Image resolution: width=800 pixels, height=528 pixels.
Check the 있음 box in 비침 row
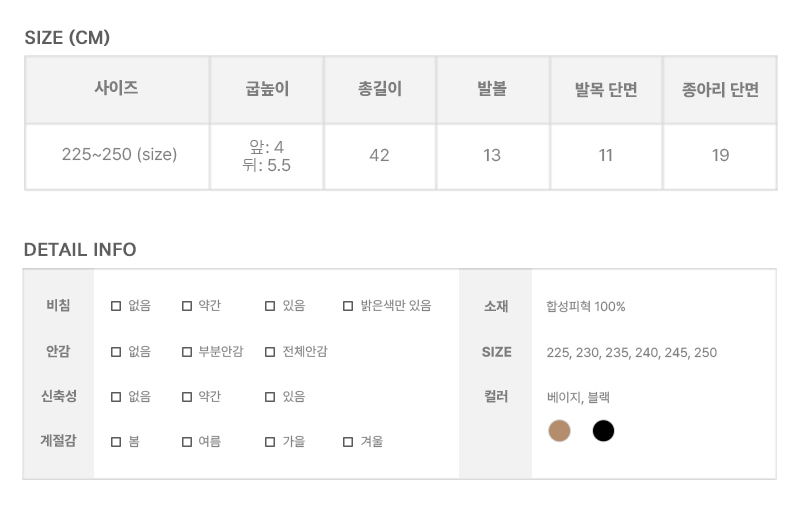[x=270, y=306]
